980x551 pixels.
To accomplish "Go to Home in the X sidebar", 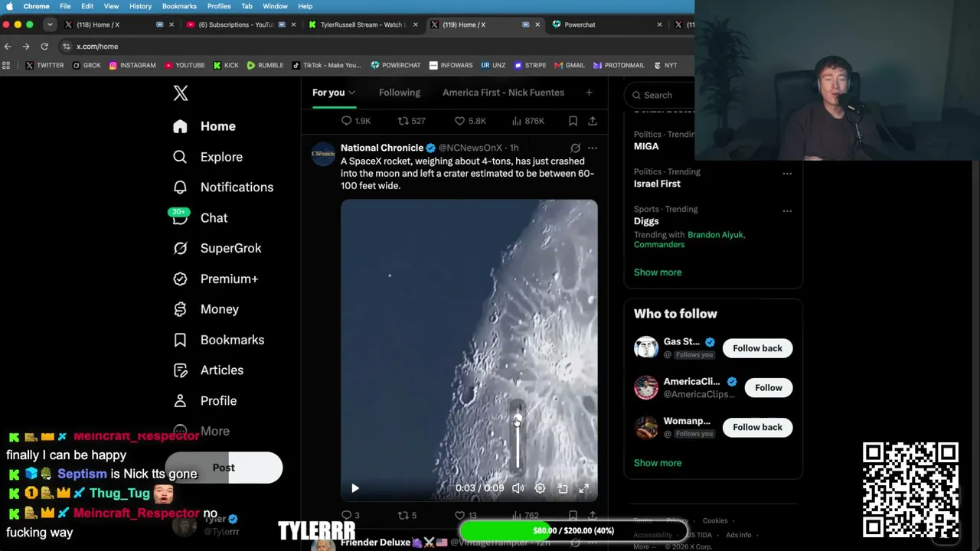I will point(204,126).
